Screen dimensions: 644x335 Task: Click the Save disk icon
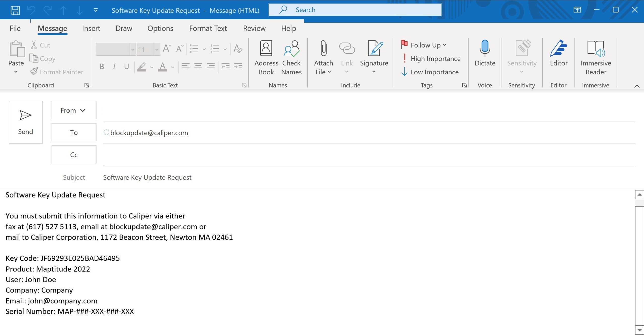click(15, 10)
